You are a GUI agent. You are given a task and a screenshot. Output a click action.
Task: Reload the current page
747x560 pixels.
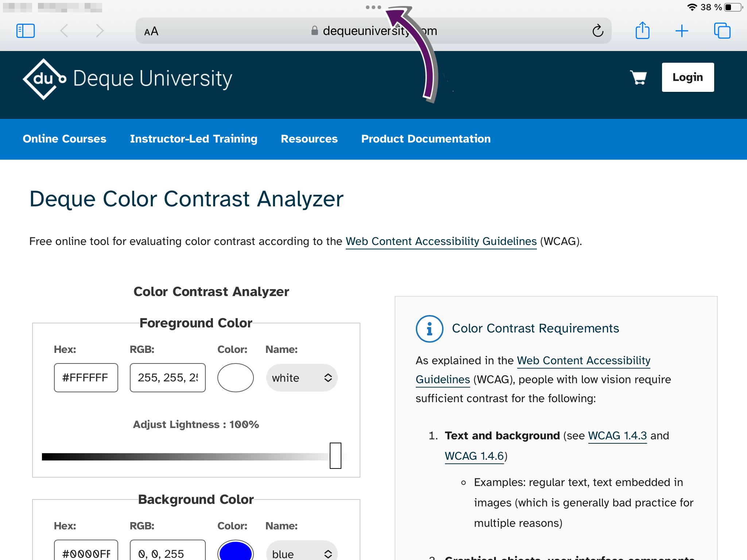pos(598,31)
